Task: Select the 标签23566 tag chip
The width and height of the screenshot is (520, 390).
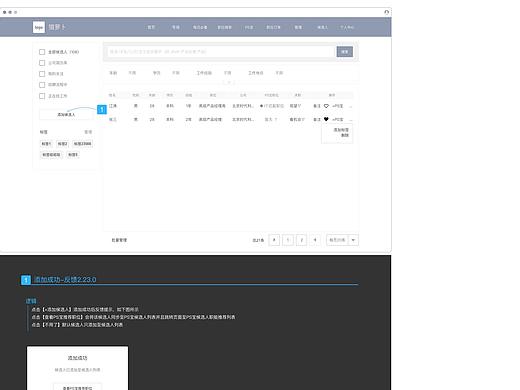Action: click(82, 144)
